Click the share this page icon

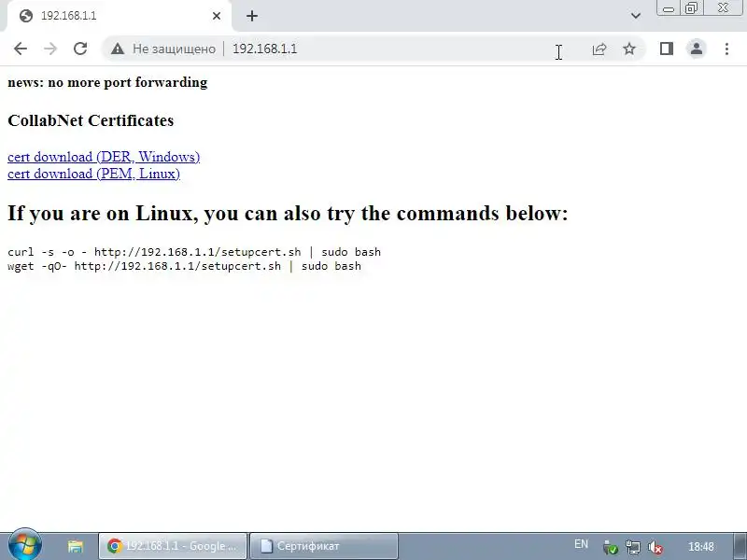click(x=599, y=49)
